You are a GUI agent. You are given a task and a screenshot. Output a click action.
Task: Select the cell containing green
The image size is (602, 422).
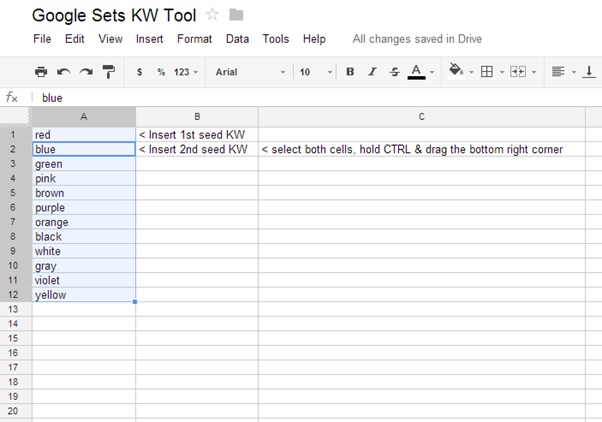(84, 164)
